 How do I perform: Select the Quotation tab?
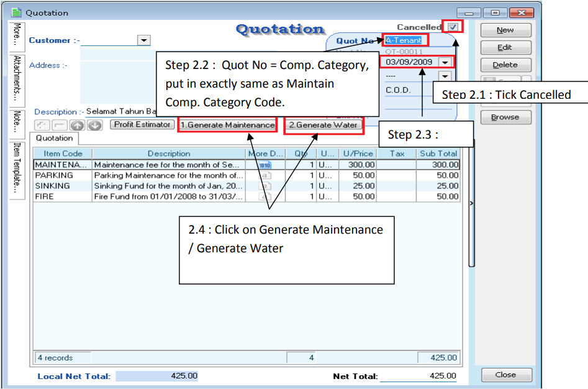pos(54,138)
